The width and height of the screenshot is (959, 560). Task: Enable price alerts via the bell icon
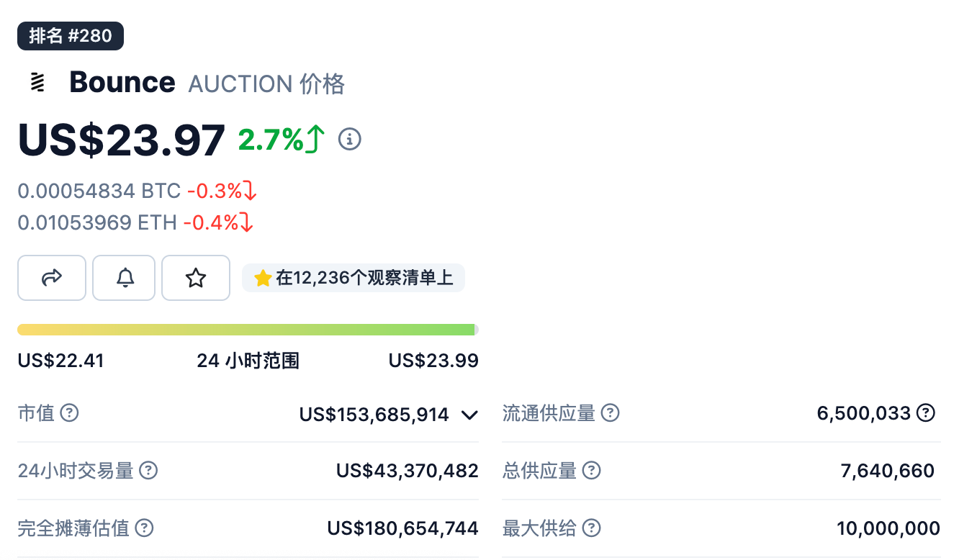(x=123, y=278)
